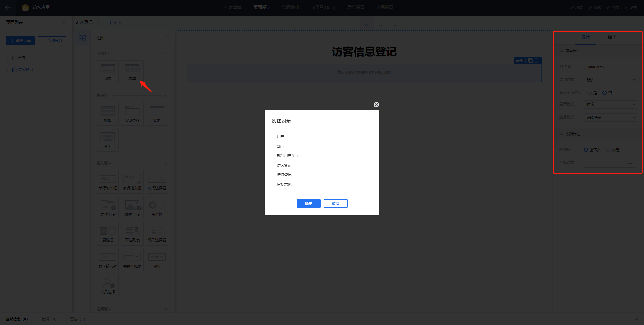
Task: Delete the form using trash icon
Action: [537, 61]
